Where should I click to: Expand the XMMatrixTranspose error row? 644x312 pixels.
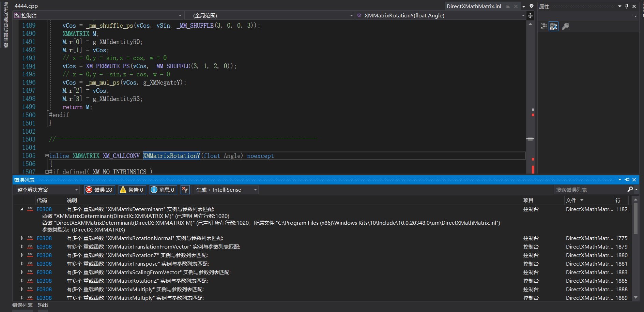[22, 264]
